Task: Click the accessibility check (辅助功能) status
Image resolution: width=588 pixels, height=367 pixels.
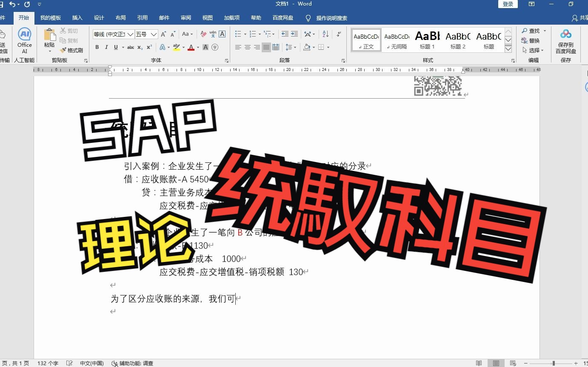Action: point(132,363)
